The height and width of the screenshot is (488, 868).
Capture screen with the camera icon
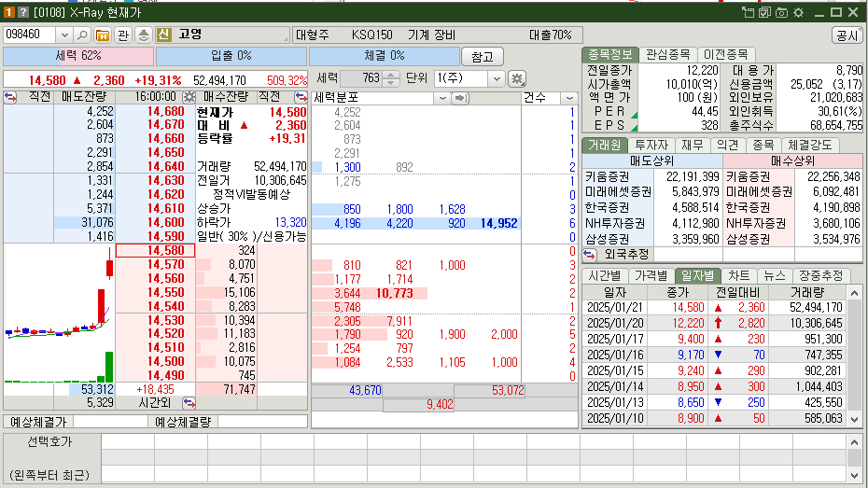point(781,12)
